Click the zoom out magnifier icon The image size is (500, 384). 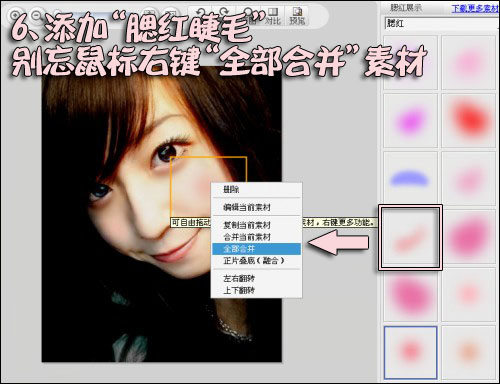(36, 15)
